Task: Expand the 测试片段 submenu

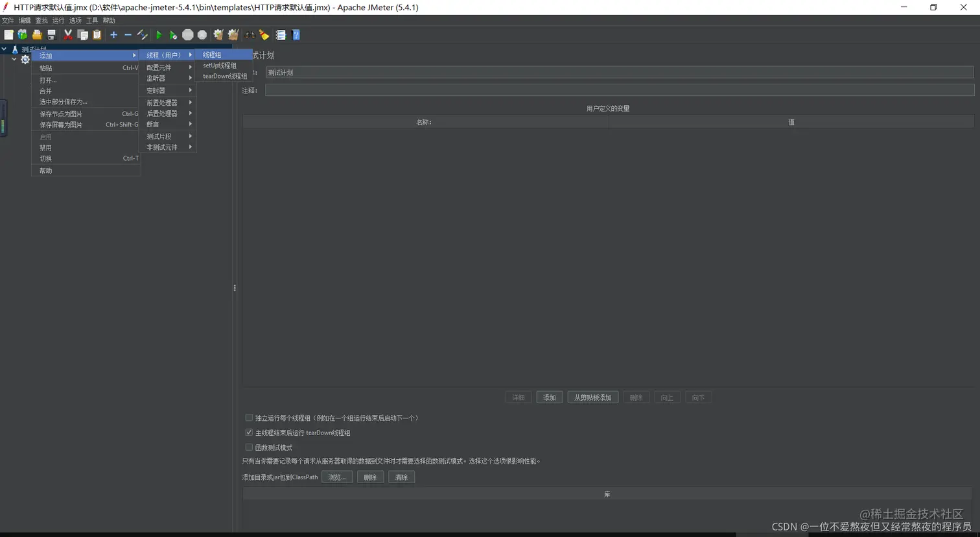Action: (x=168, y=136)
